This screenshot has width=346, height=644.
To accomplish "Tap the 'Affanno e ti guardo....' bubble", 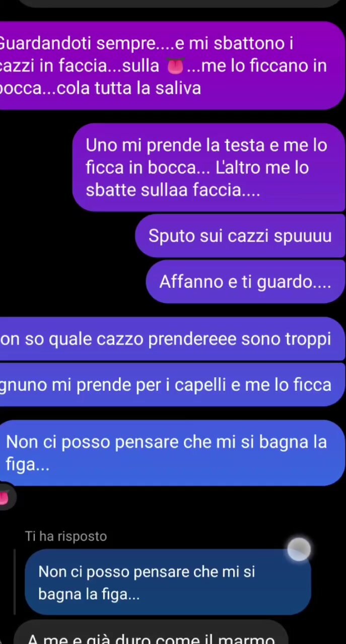I will tap(245, 282).
